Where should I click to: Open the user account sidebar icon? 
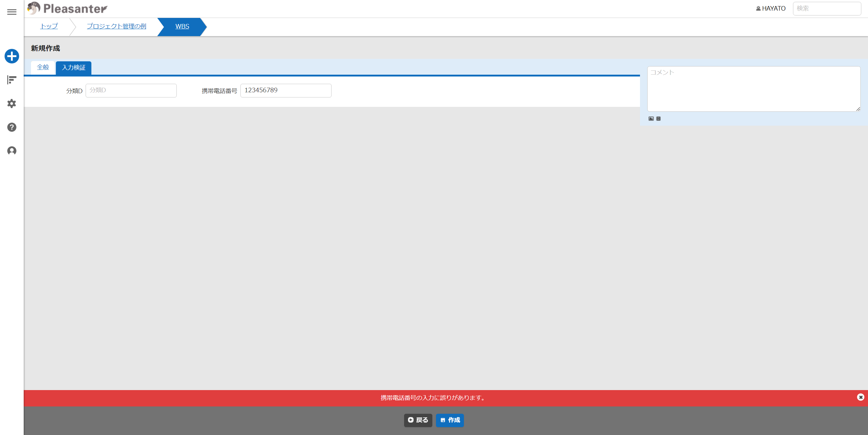click(12, 151)
